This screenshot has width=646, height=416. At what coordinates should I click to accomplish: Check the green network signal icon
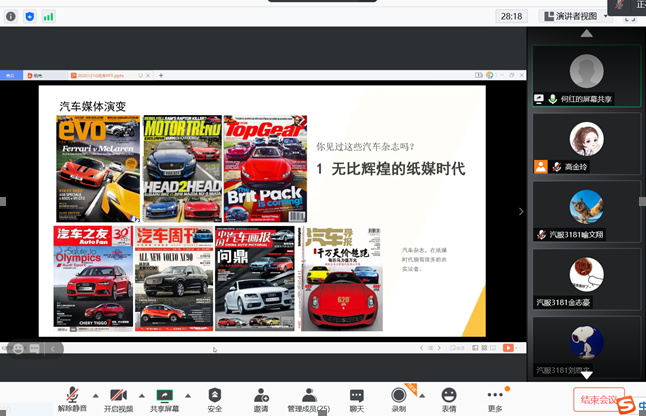point(48,16)
